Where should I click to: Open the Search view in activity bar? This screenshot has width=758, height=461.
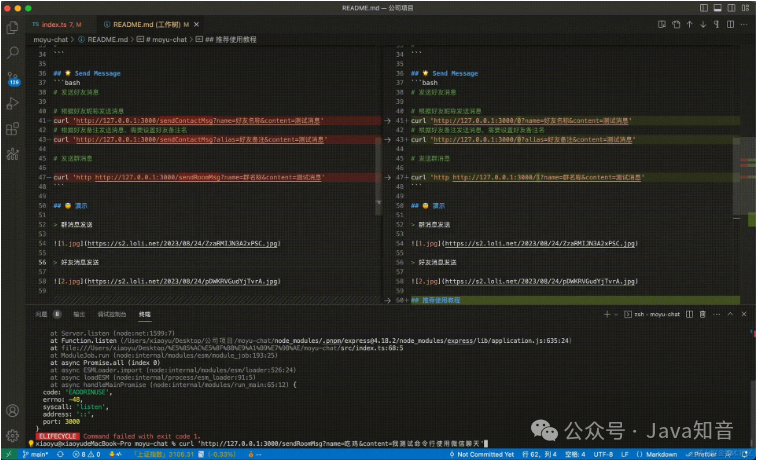tap(13, 52)
